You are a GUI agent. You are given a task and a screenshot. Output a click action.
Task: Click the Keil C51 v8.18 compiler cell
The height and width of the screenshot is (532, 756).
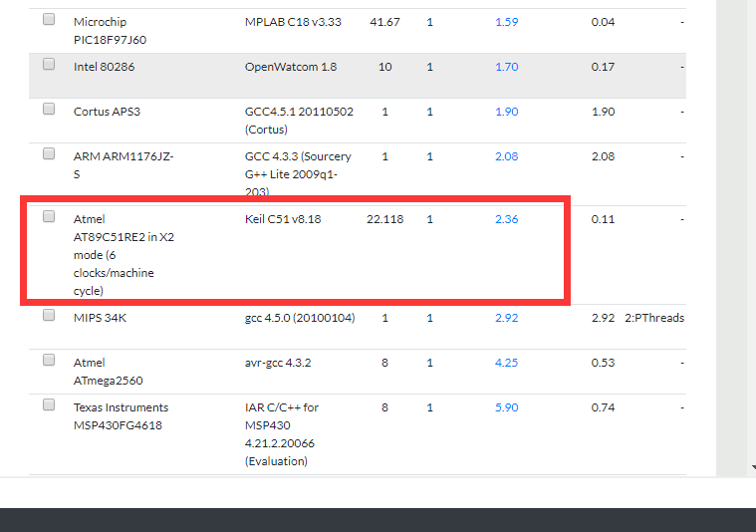tap(283, 219)
